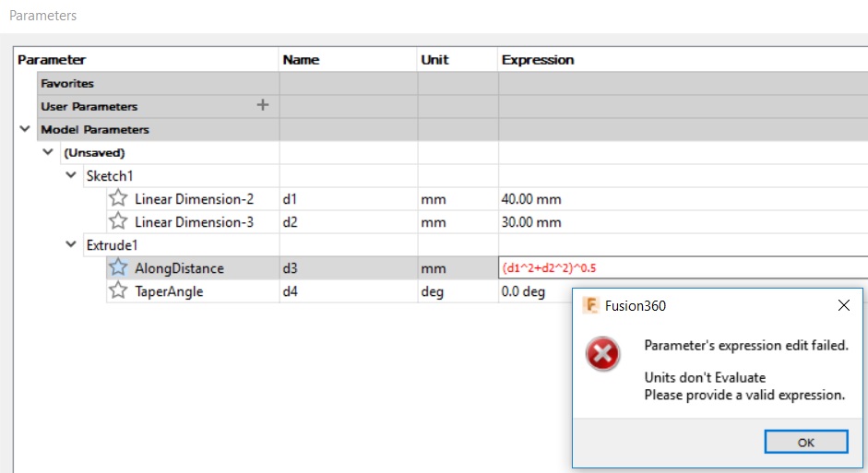
Task: Click the red error icon
Action: [603, 354]
